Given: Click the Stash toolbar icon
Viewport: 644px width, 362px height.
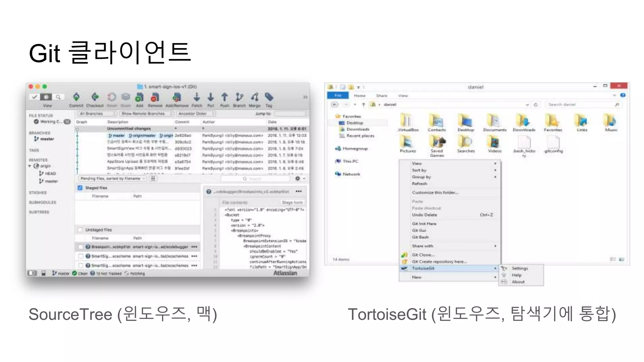Looking at the screenshot, I should [126, 97].
